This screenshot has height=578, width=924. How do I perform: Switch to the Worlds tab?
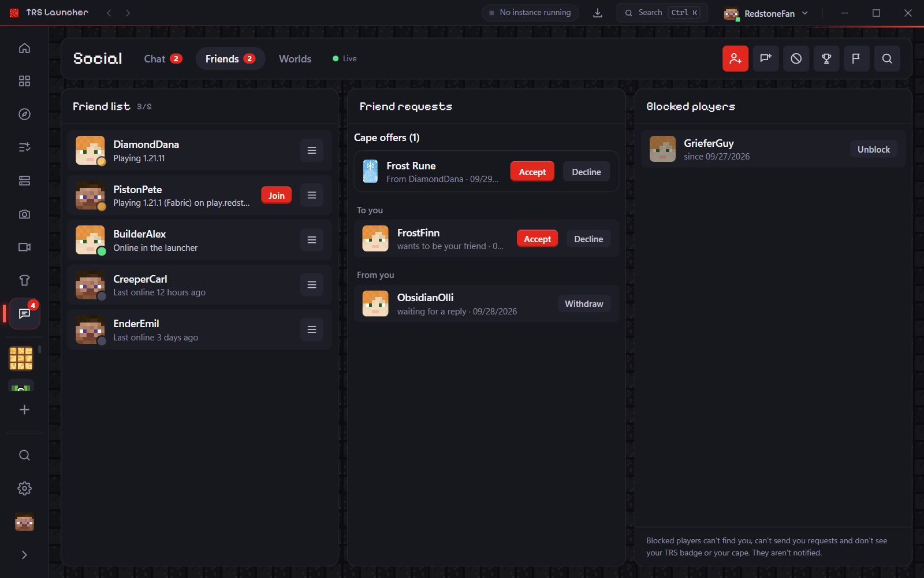point(295,58)
